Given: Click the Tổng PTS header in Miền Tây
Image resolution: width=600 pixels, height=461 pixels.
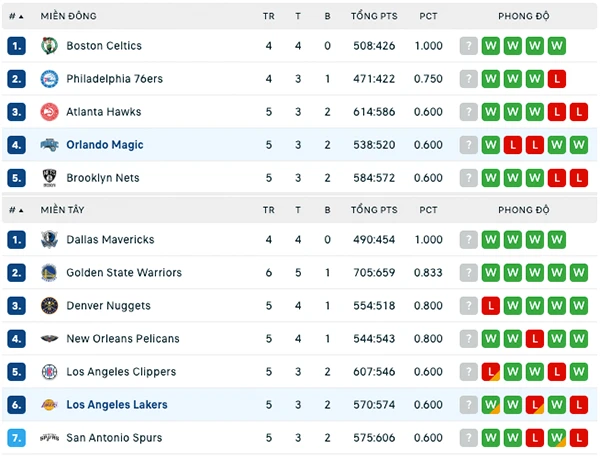Looking at the screenshot, I should tap(374, 210).
